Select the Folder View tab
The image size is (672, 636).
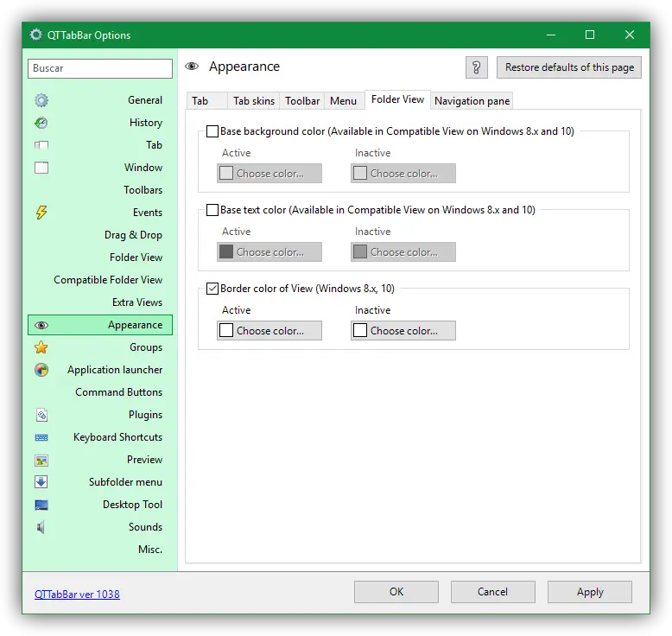pyautogui.click(x=397, y=99)
